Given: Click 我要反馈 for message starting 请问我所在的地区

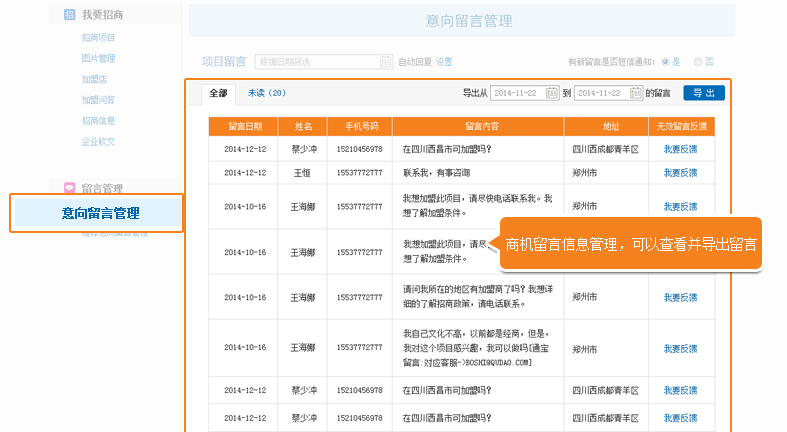Looking at the screenshot, I should coord(680,297).
